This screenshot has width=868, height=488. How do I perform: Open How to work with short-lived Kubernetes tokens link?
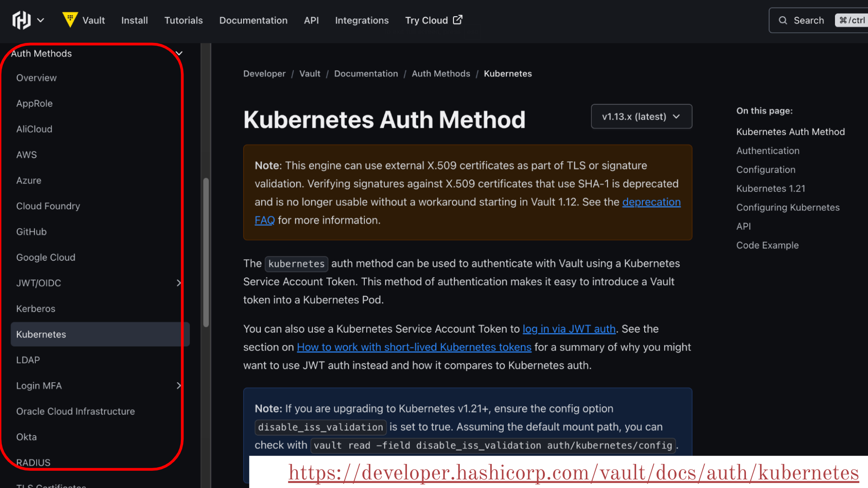(414, 347)
